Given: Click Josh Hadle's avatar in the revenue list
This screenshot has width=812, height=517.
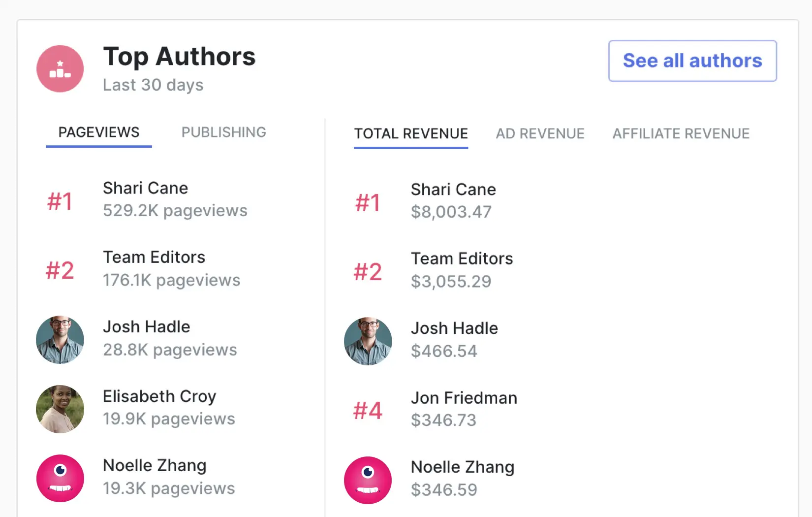Looking at the screenshot, I should click(368, 341).
